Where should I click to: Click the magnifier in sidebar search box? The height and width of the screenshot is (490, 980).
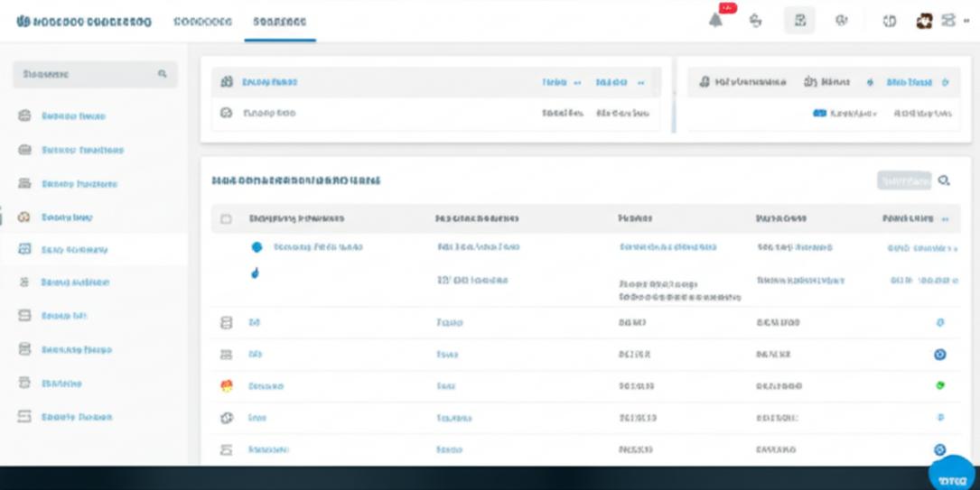point(163,74)
